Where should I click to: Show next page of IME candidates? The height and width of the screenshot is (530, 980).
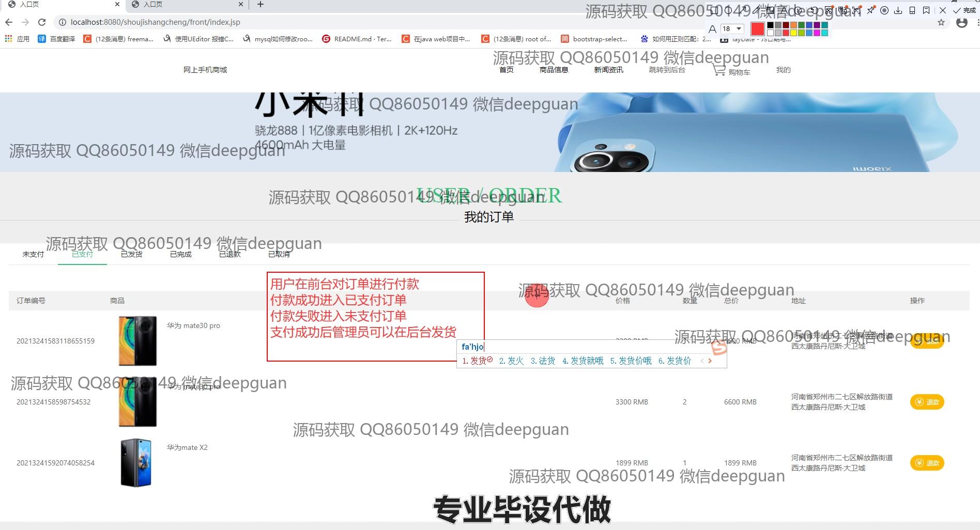tap(710, 361)
